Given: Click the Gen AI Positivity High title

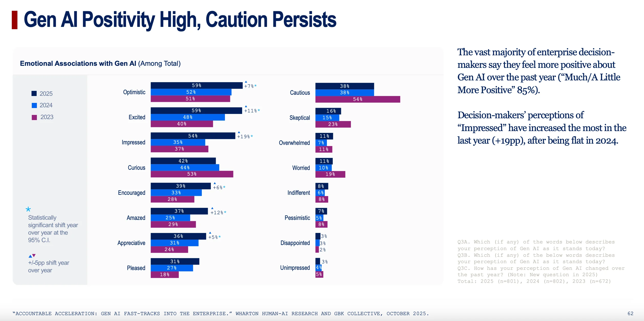Looking at the screenshot, I should 180,20.
